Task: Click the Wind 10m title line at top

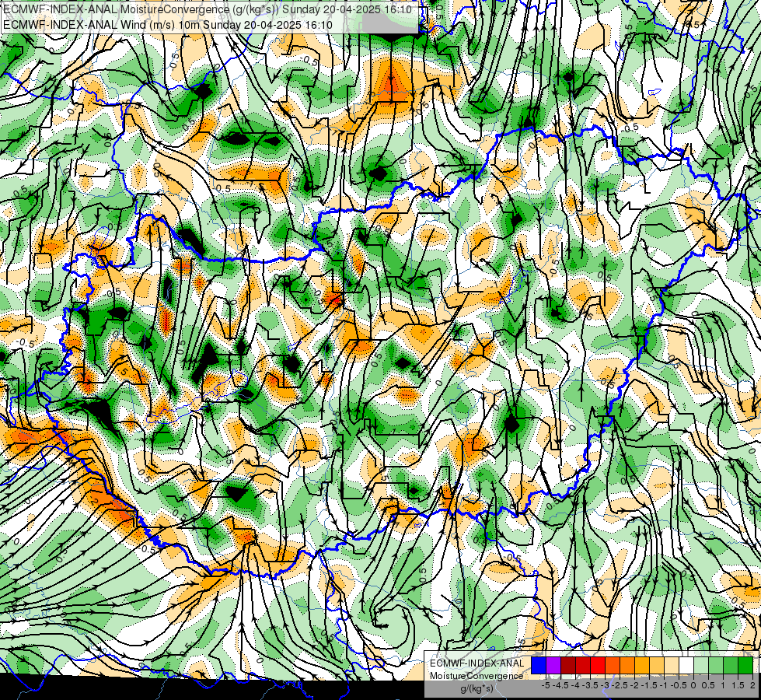Action: [x=168, y=25]
